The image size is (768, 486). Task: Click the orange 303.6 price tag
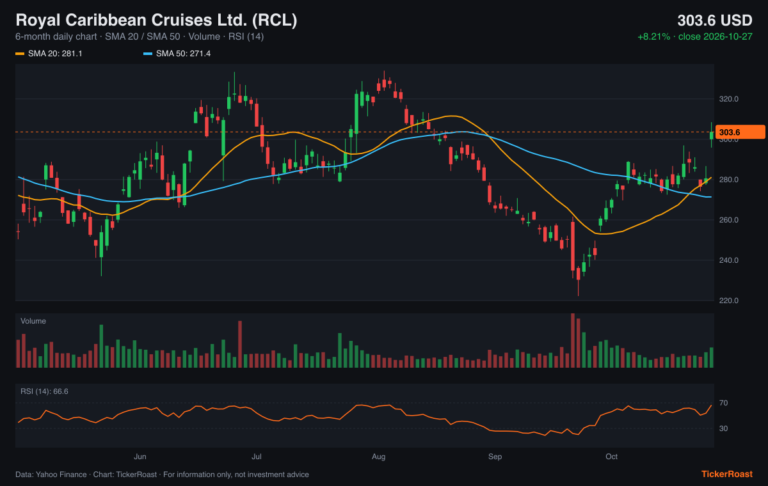(740, 132)
